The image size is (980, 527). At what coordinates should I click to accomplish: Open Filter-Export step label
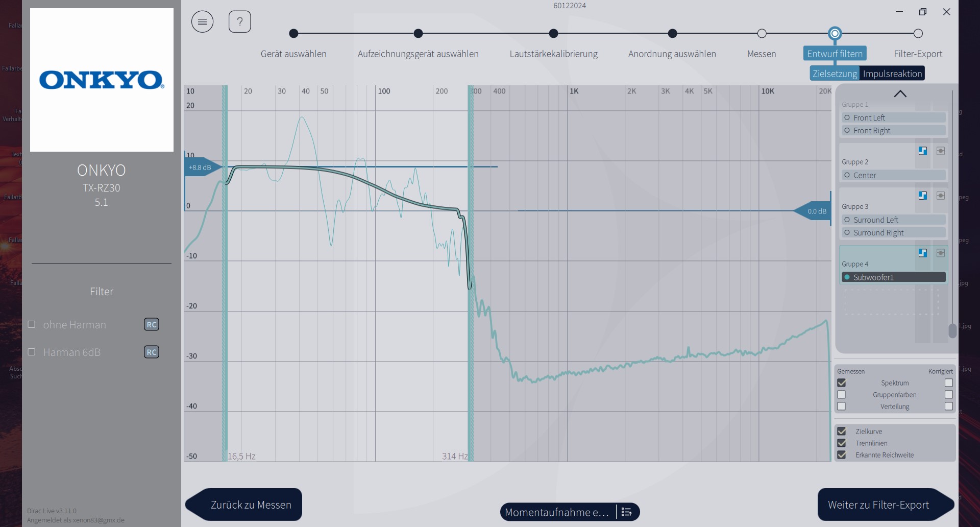point(918,54)
